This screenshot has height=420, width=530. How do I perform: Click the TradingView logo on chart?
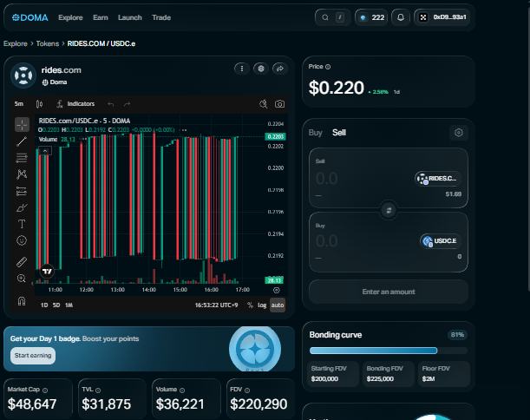point(48,271)
